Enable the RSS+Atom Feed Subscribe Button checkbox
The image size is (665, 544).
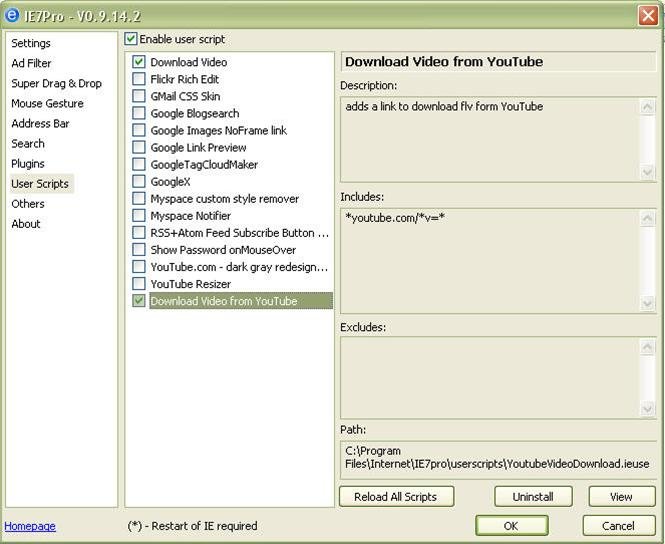(139, 232)
